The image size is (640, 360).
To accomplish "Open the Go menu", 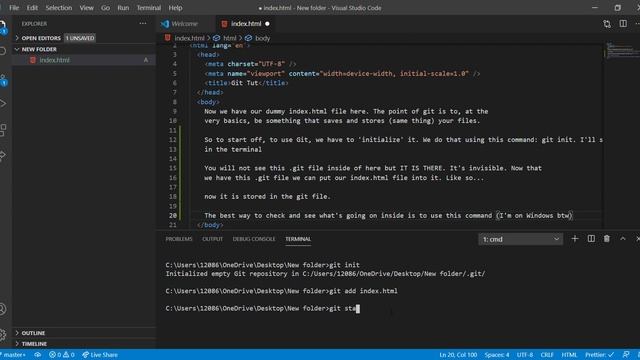I will point(105,8).
